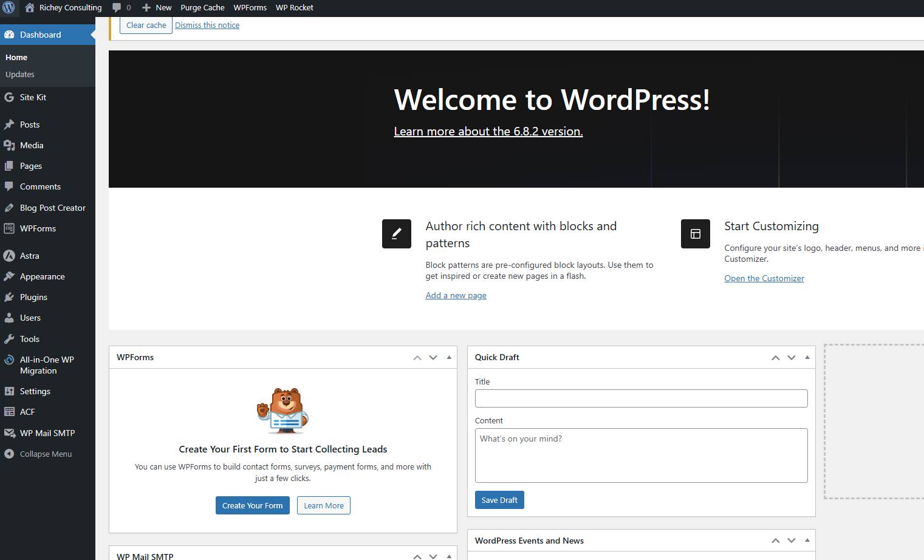
Task: Click the WP Mail SMTP envelope icon
Action: click(x=9, y=433)
